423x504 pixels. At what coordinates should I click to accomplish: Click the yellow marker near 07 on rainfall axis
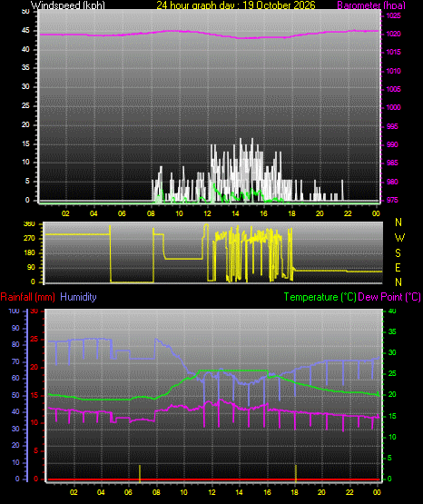(140, 473)
